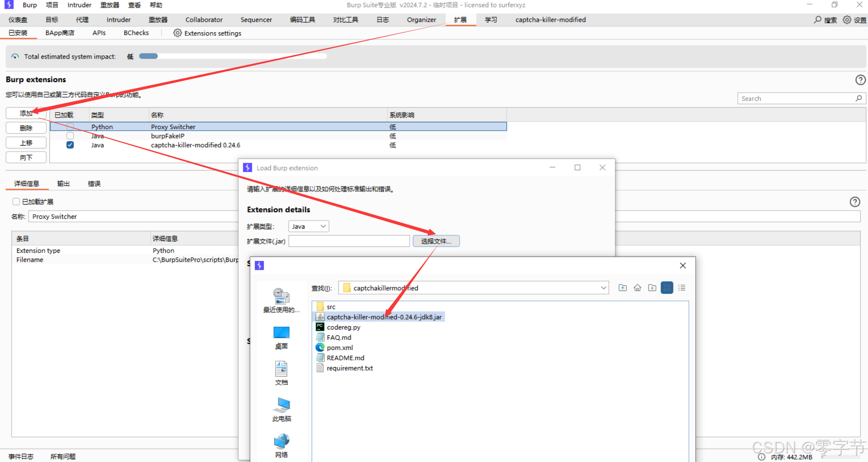Switch to the Sequencer tab

[256, 20]
